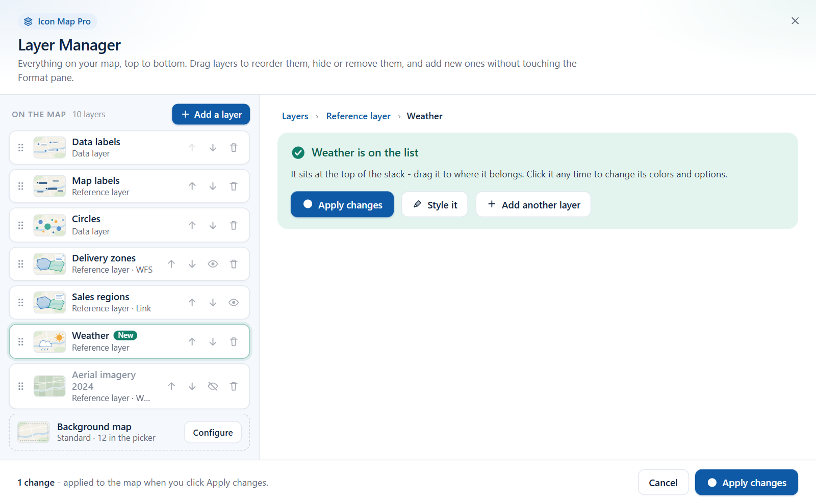
Task: Move Map labels layer down
Action: [213, 187]
